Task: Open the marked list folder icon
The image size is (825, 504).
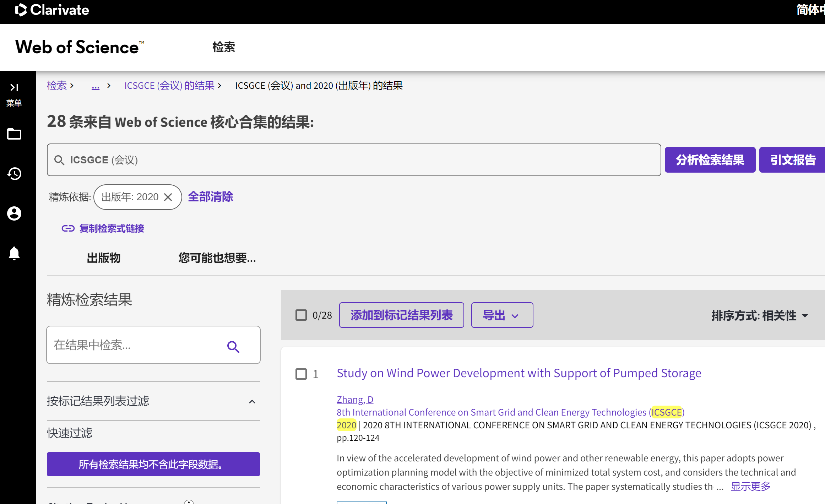Action: 14,134
